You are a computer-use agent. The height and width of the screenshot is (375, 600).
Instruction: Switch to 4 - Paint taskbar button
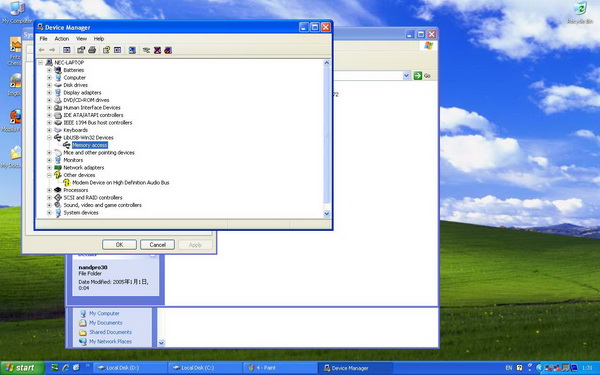coord(280,368)
